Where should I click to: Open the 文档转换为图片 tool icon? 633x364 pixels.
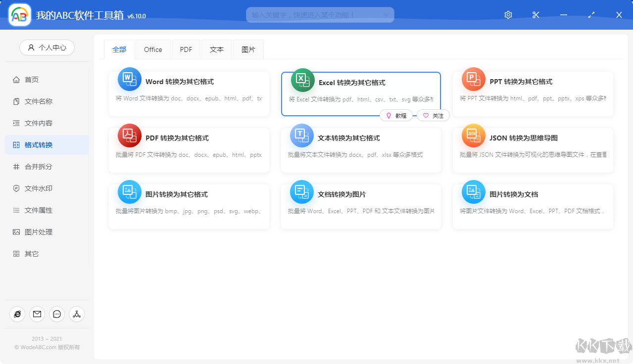click(x=302, y=191)
